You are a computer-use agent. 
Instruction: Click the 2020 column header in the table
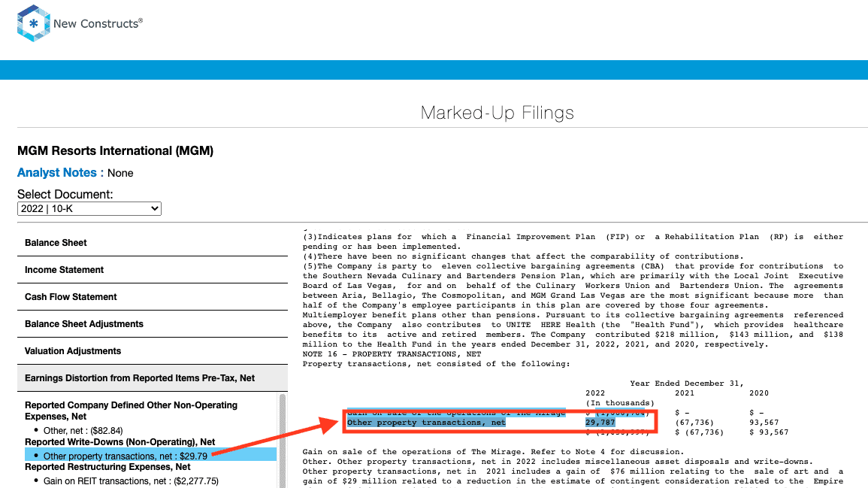point(759,393)
